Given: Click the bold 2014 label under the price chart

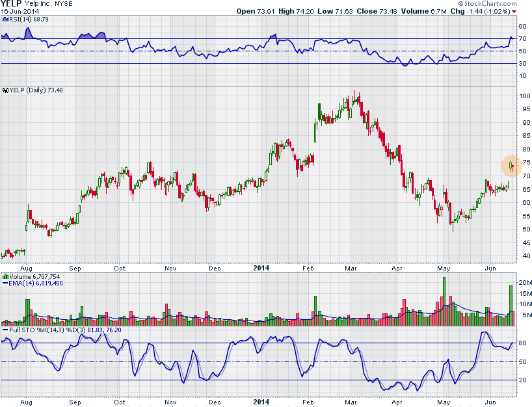Looking at the screenshot, I should point(261,269).
